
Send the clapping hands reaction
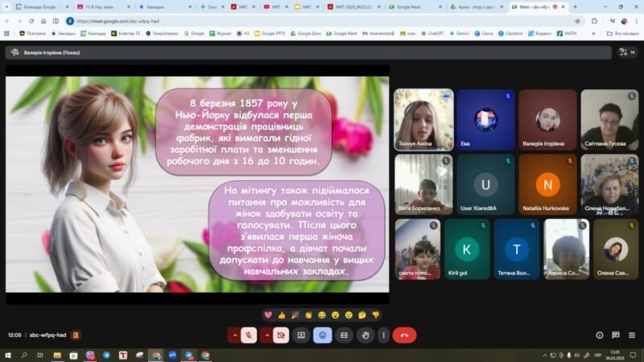click(x=308, y=315)
